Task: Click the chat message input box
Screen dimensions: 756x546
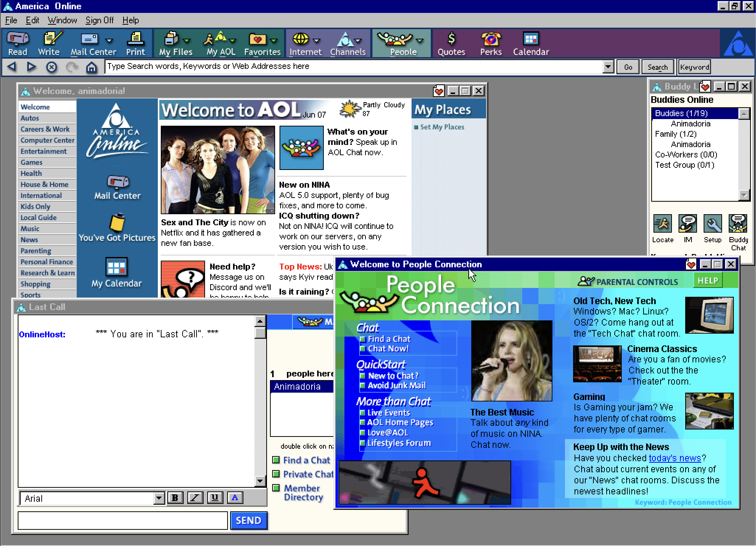Action: pyautogui.click(x=122, y=521)
